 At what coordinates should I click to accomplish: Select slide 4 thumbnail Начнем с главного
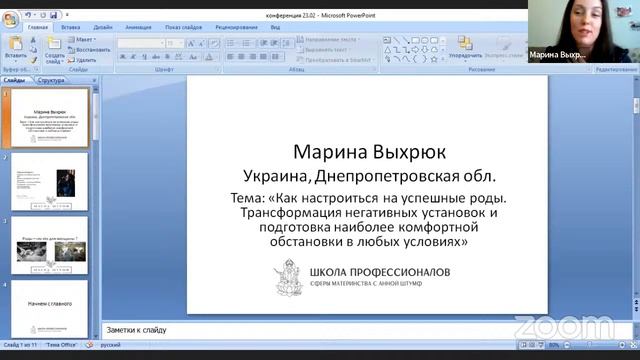coord(49,309)
